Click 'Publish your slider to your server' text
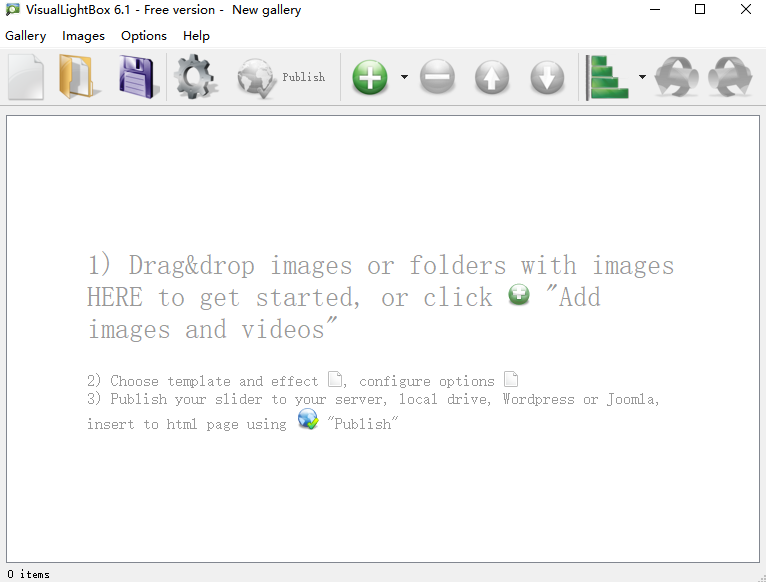The image size is (766, 582). [248, 399]
